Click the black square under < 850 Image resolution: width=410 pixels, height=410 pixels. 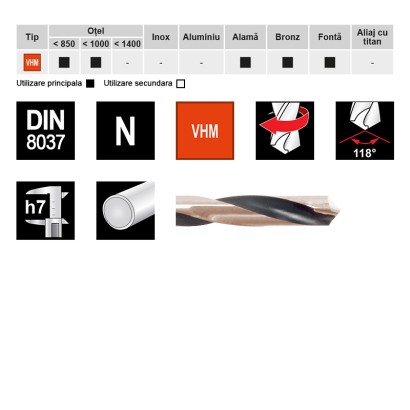pyautogui.click(x=64, y=62)
